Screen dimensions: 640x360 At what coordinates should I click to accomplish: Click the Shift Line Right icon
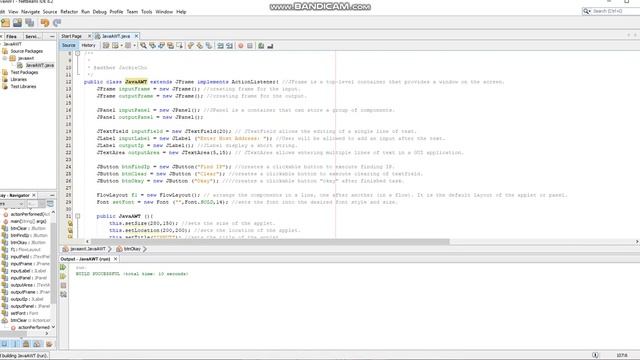tap(229, 46)
